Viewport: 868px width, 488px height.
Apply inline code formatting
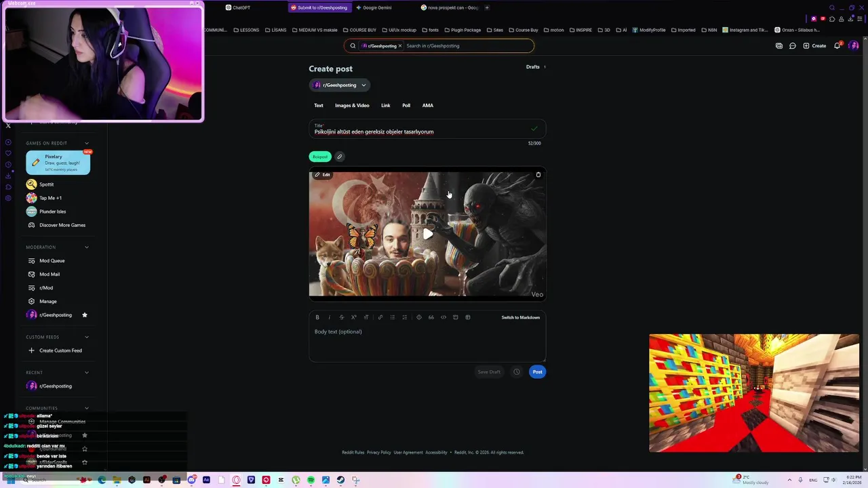[x=443, y=317]
